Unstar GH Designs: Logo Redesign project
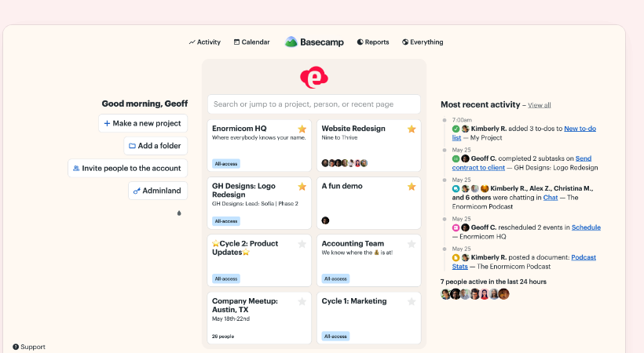644x353 pixels. pos(302,187)
